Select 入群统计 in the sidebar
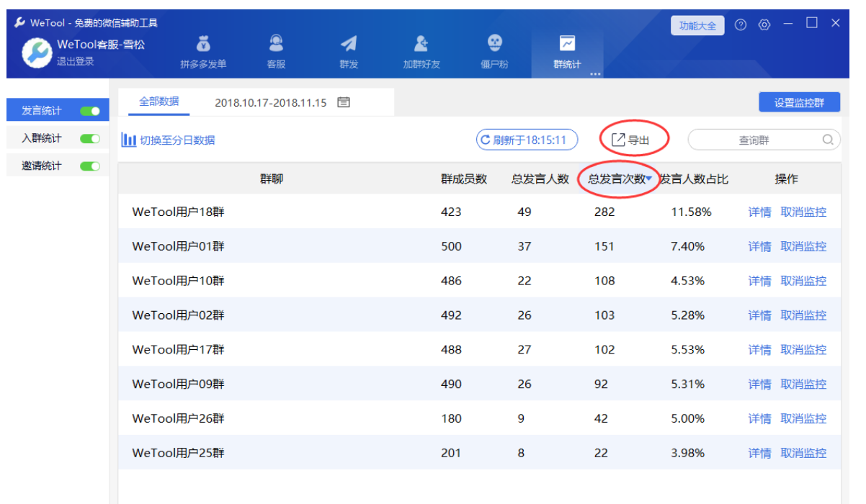The width and height of the screenshot is (866, 504). [x=41, y=138]
